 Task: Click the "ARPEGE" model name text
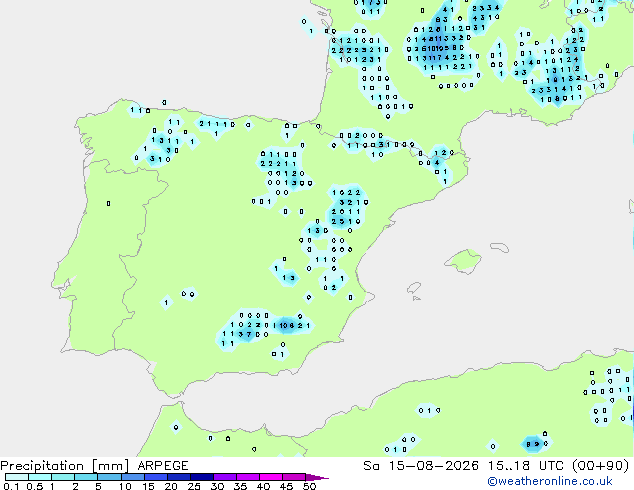point(163,466)
